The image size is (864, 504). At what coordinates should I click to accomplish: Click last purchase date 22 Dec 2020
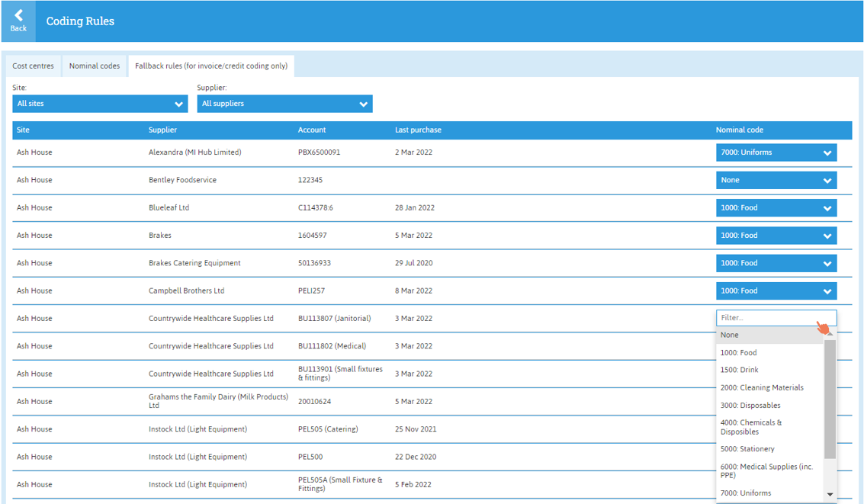(416, 457)
